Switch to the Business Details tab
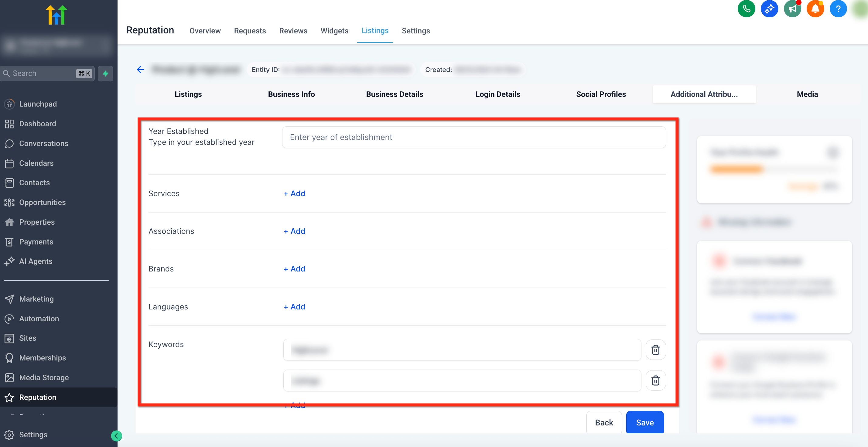Screen dimensions: 868x447 coord(394,94)
